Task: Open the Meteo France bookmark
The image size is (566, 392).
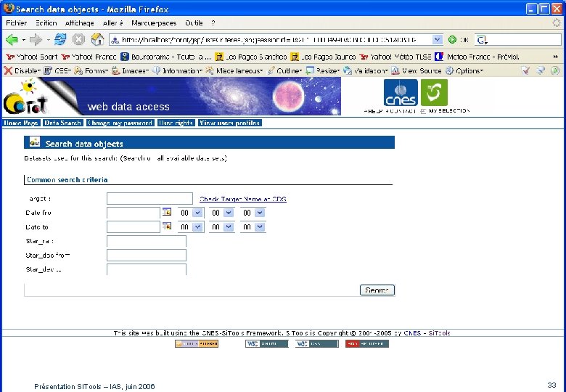Action: tap(477, 57)
